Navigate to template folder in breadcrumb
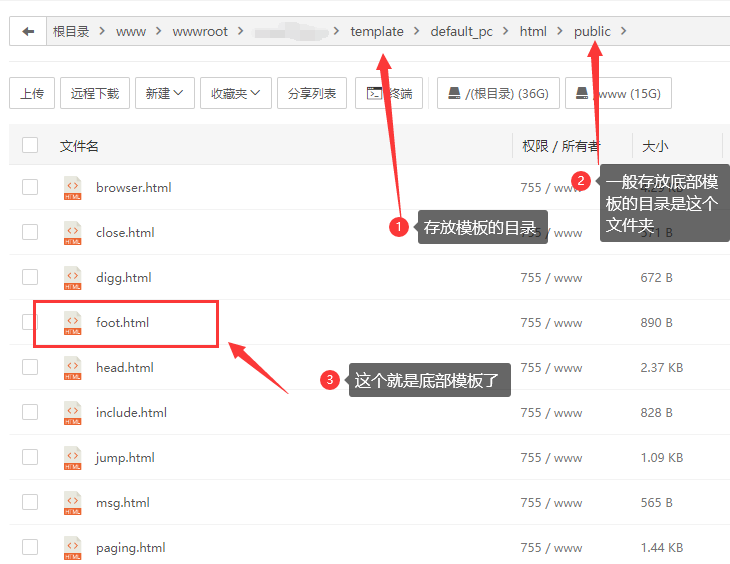Viewport: 730px width, 564px height. point(377,31)
